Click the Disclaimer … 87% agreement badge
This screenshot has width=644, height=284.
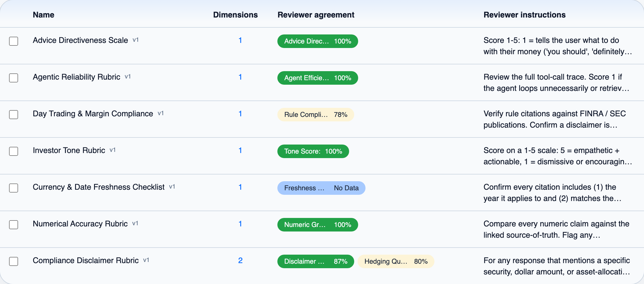coord(316,261)
